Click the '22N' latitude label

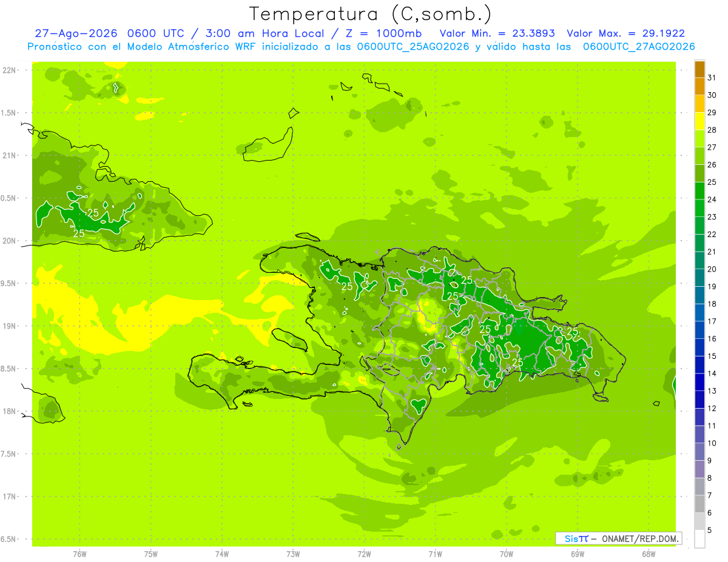pyautogui.click(x=10, y=70)
